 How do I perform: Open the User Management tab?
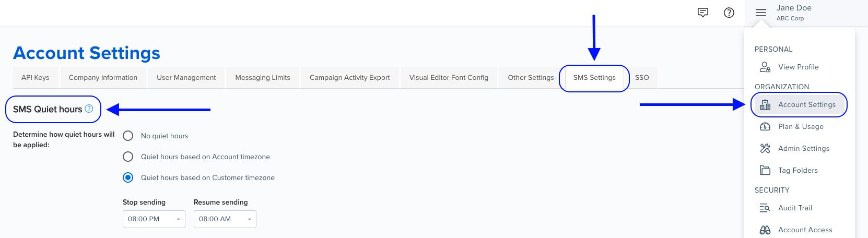point(186,77)
